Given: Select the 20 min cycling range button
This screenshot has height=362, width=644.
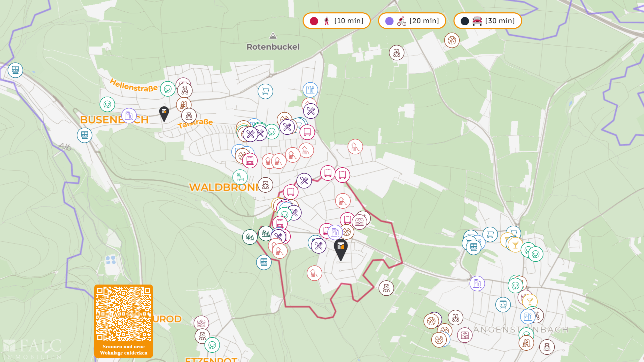Looking at the screenshot, I should (x=412, y=21).
